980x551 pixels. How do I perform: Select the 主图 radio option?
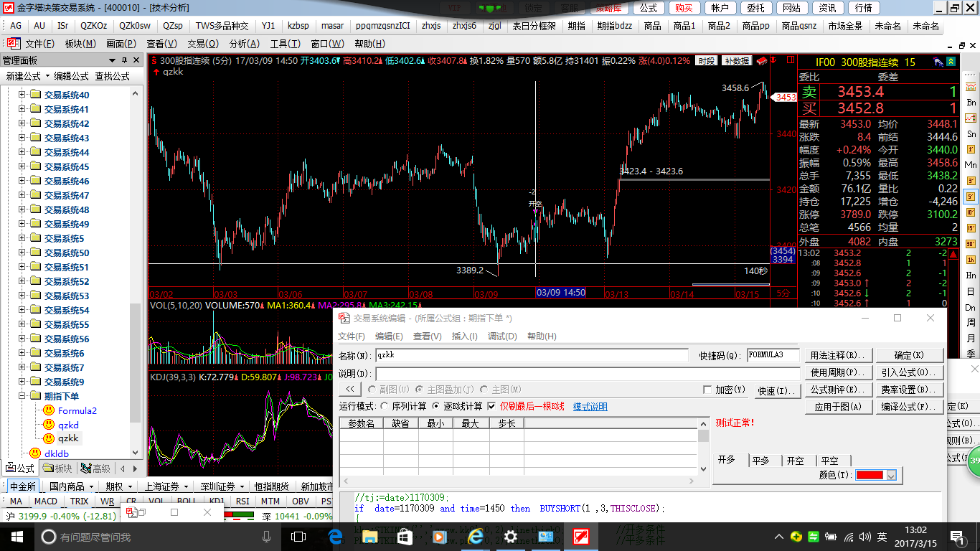[x=484, y=390]
